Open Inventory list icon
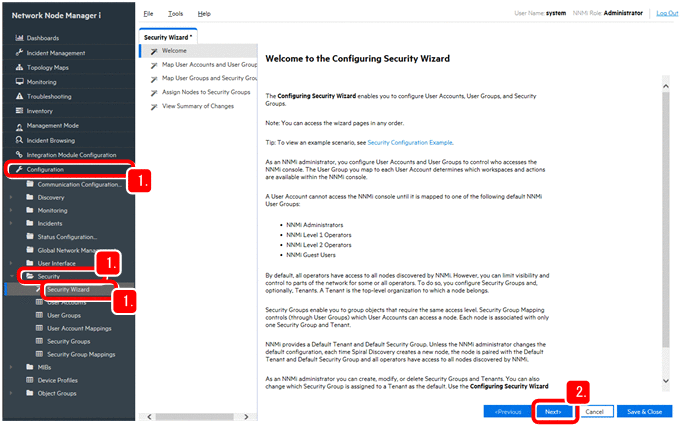Image resolution: width=685 pixels, height=428 pixels. [19, 110]
